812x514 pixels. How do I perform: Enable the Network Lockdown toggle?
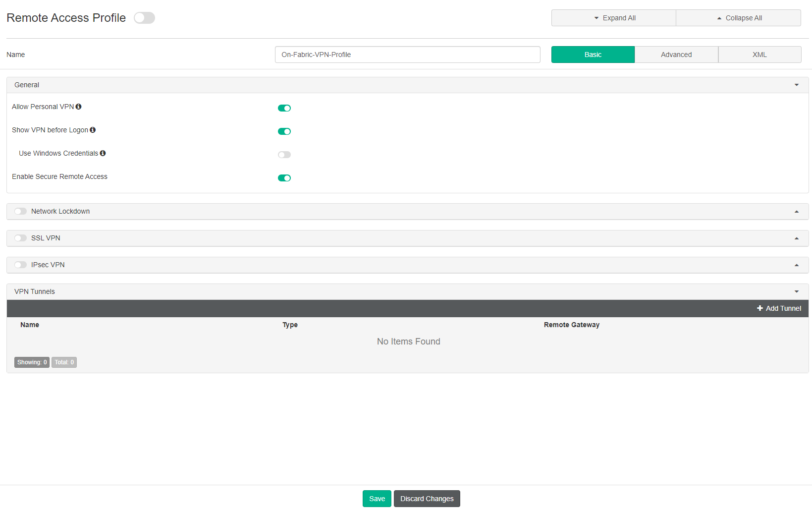20,211
